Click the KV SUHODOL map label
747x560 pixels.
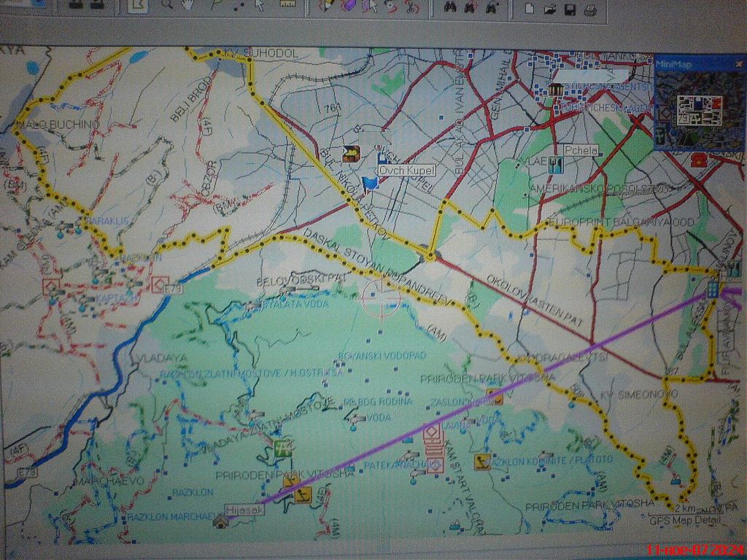click(260, 52)
